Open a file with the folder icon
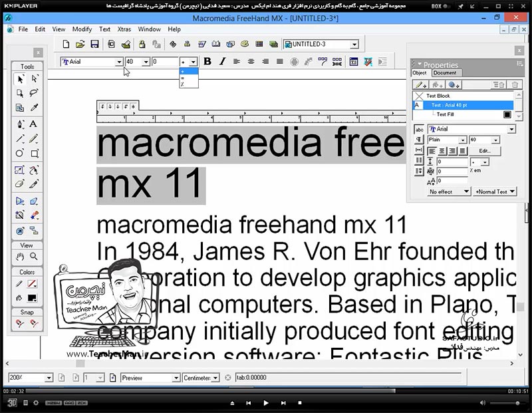Viewport: 532px width, 413px height. [80, 44]
